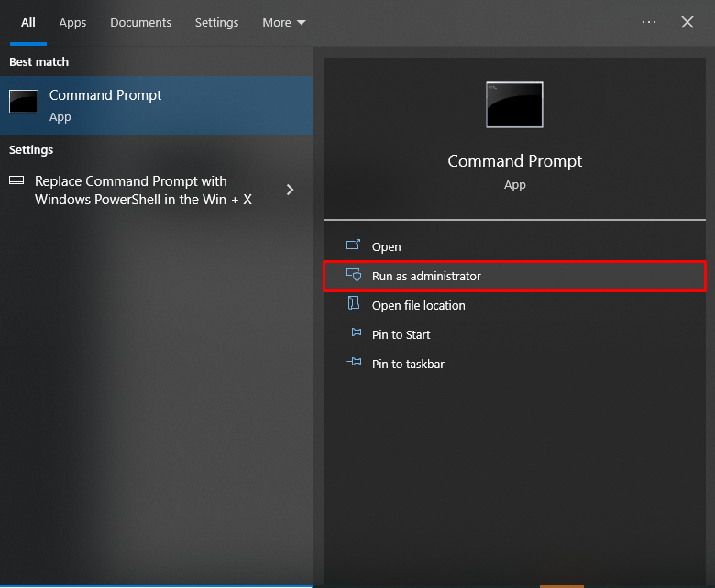Viewport: 715px width, 588px height.
Task: Click the Command Prompt icon in Best match
Action: (24, 102)
